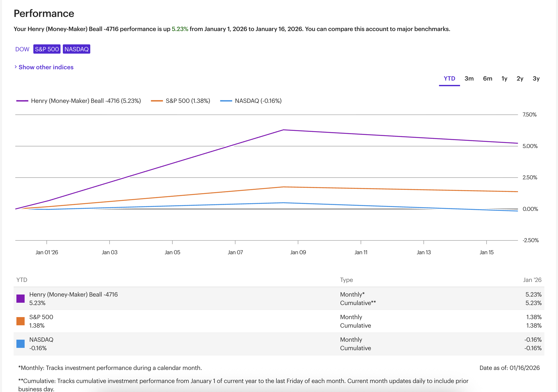The width and height of the screenshot is (558, 392).
Task: Click blue NASDAQ legend line marker
Action: pos(226,101)
